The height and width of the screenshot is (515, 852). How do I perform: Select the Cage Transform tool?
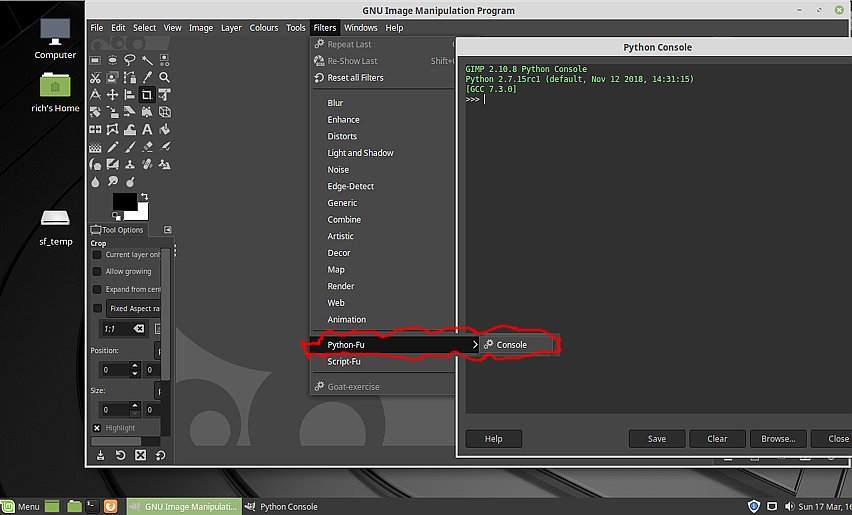coord(112,129)
